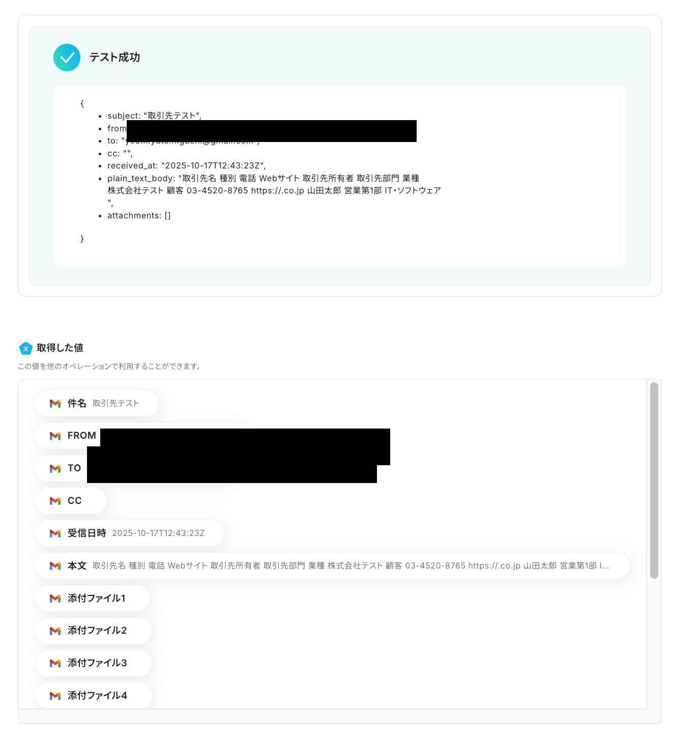Select the 添付ファイル1 chip
This screenshot has height=737, width=700.
pos(93,599)
